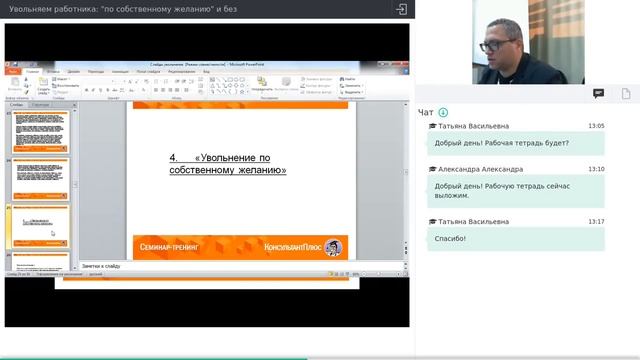The width and height of the screenshot is (640, 360).
Task: Click the Заметки к слайду notes field
Action: [241, 266]
